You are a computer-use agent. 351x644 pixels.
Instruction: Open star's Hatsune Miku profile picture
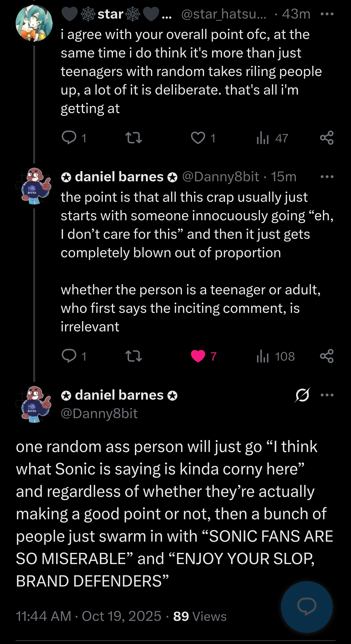[x=34, y=23]
